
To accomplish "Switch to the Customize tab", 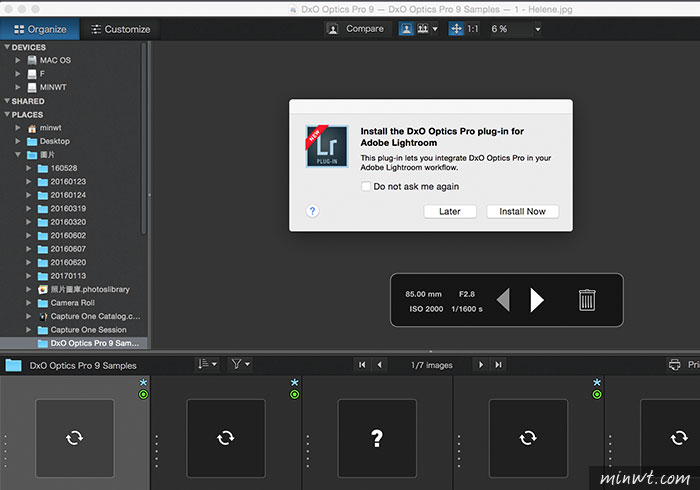I will 121,29.
